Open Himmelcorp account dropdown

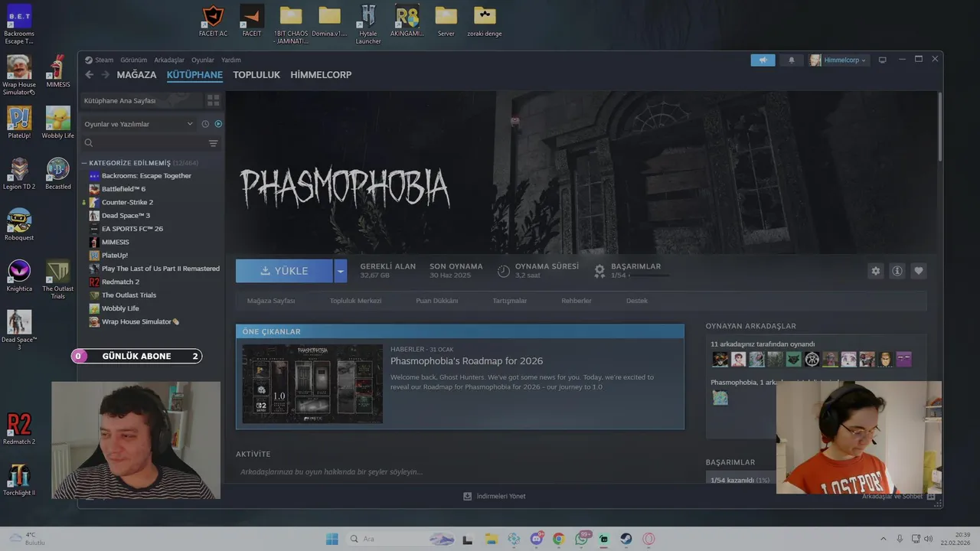[839, 60]
